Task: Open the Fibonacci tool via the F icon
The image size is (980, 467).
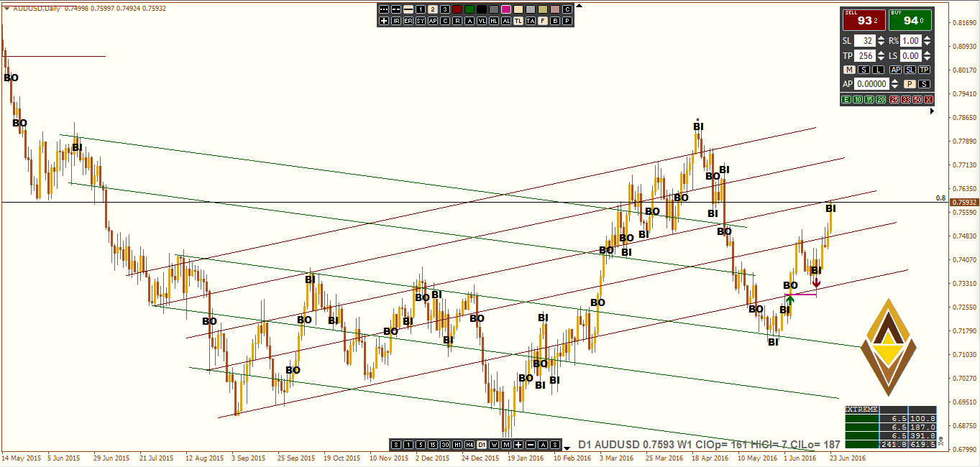Action: click(541, 21)
